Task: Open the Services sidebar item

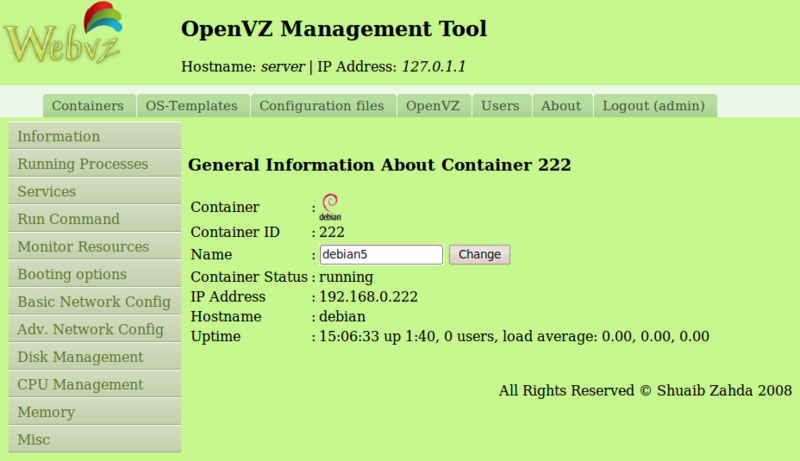Action: [x=95, y=191]
